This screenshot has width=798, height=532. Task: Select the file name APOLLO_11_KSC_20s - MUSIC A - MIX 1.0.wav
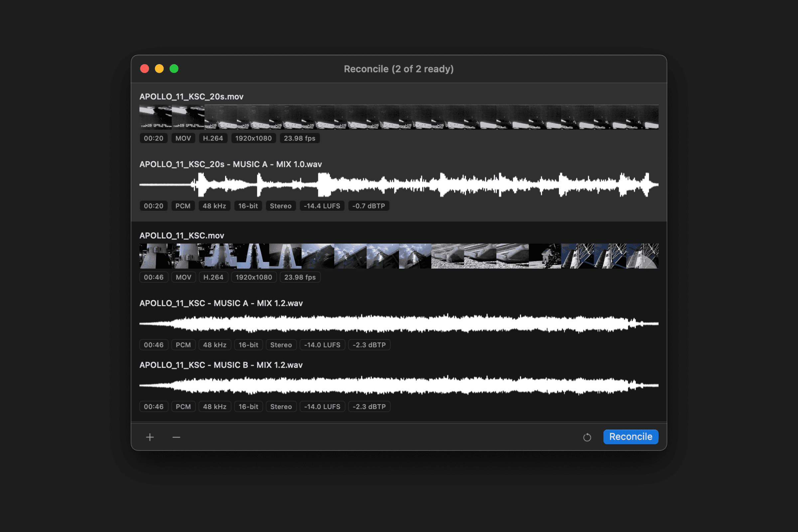231,164
